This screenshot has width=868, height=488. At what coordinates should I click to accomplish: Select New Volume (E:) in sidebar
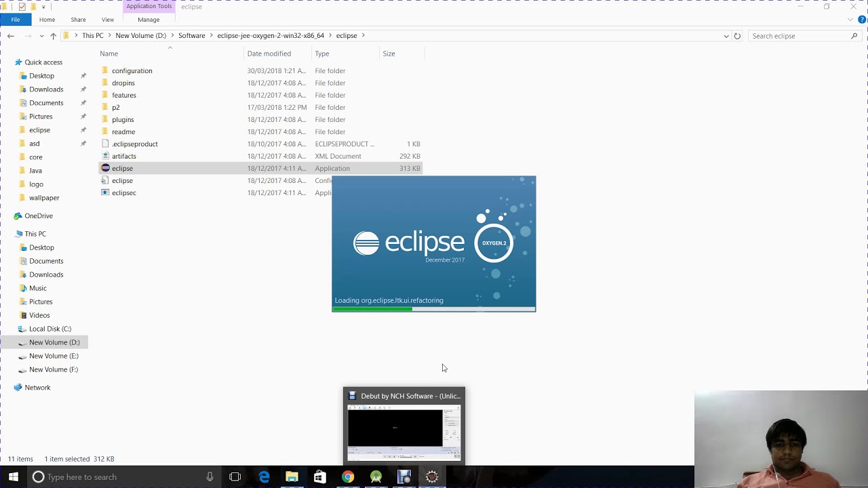(54, 356)
